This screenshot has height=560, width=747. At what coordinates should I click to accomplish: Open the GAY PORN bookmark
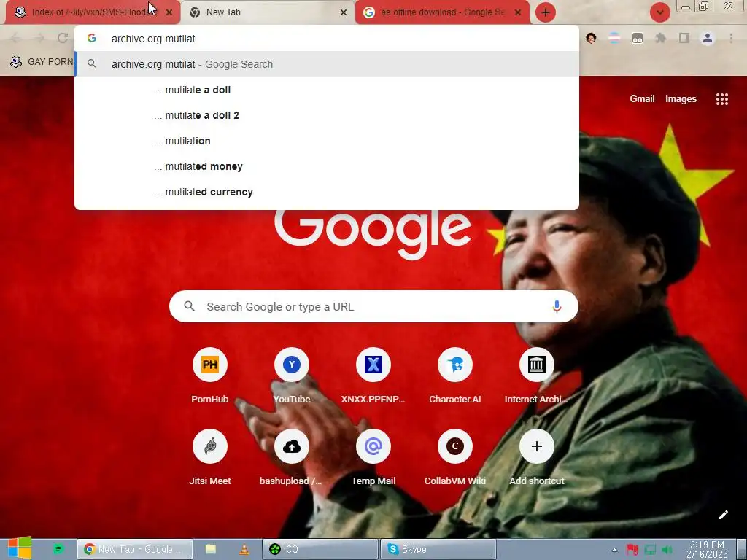click(x=42, y=62)
